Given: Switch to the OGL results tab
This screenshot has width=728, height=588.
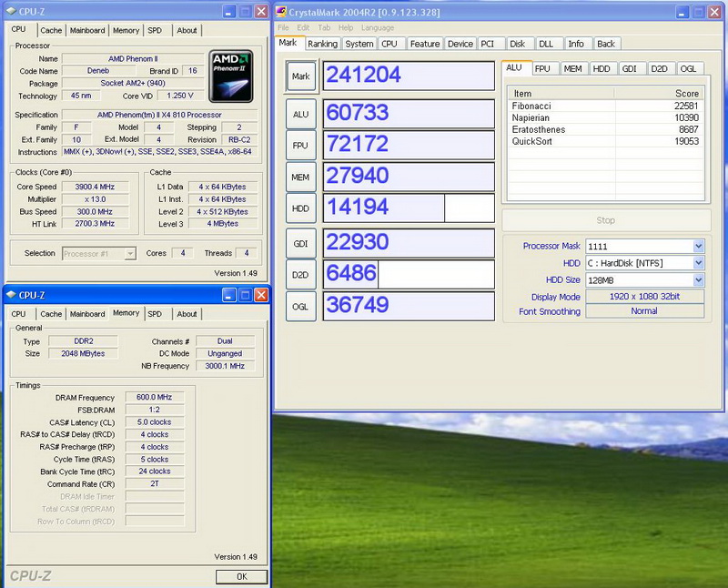Looking at the screenshot, I should [689, 68].
